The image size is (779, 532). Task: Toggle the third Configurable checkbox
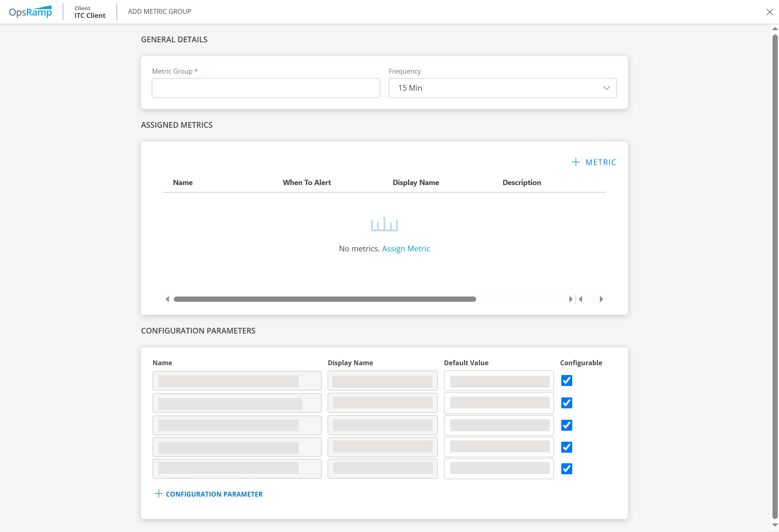[567, 425]
